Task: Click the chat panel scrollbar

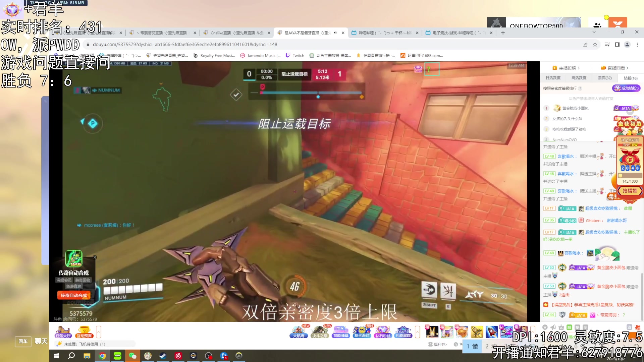Action: (642, 297)
